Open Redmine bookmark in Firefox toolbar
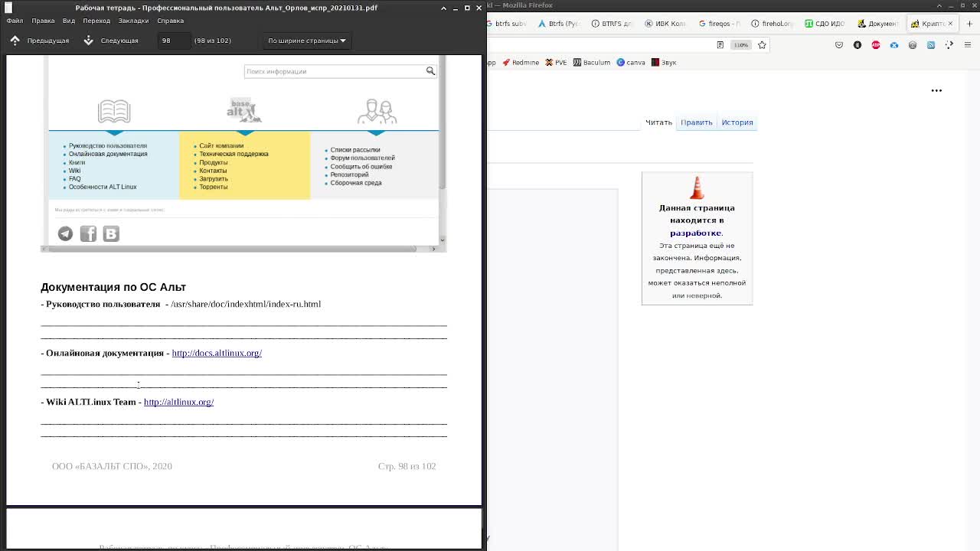The height and width of the screenshot is (551, 980). (x=521, y=63)
